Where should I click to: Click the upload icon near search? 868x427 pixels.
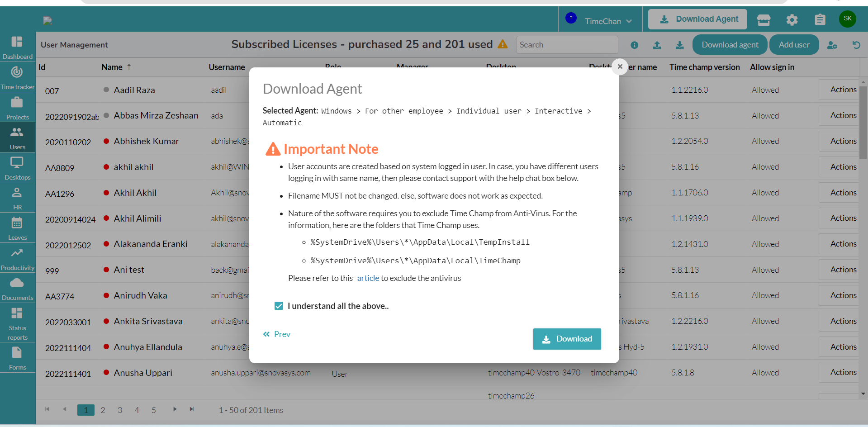[x=657, y=45]
